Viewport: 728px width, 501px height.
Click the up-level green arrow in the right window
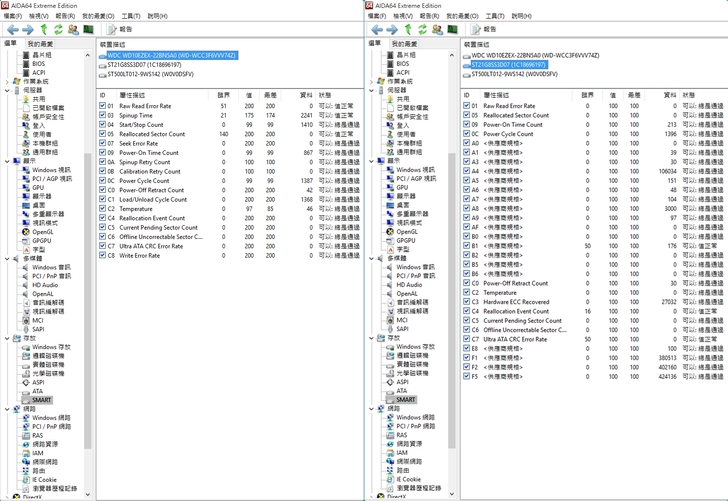408,30
